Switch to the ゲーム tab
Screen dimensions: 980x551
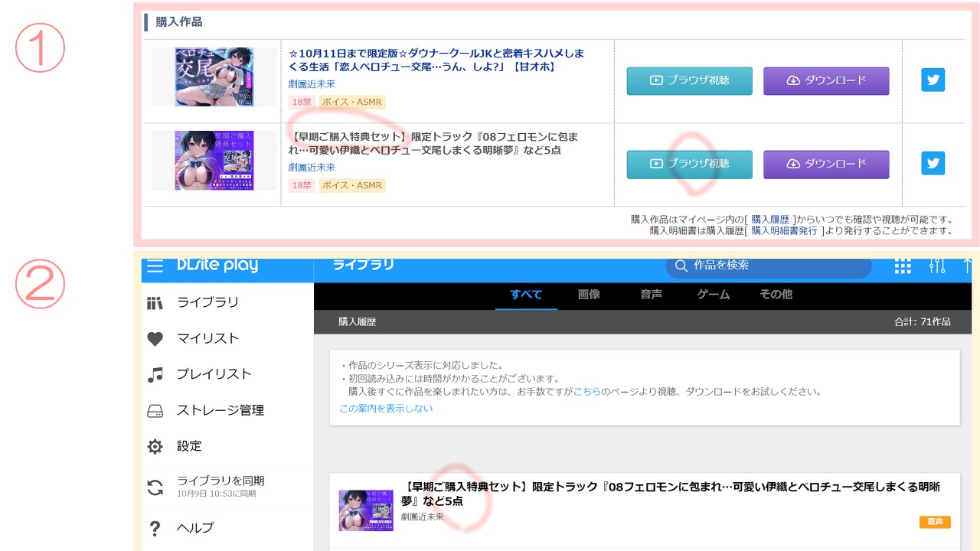(714, 295)
